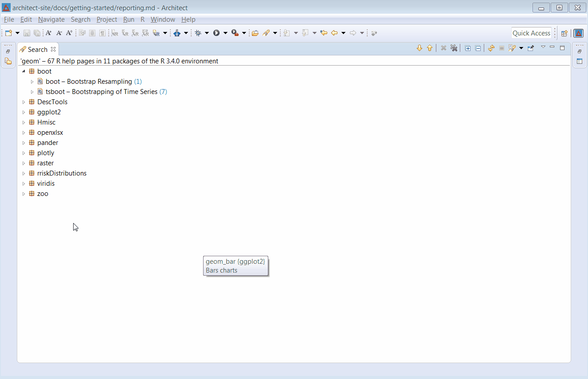Open the Run configurations dropdown arrow

[225, 33]
